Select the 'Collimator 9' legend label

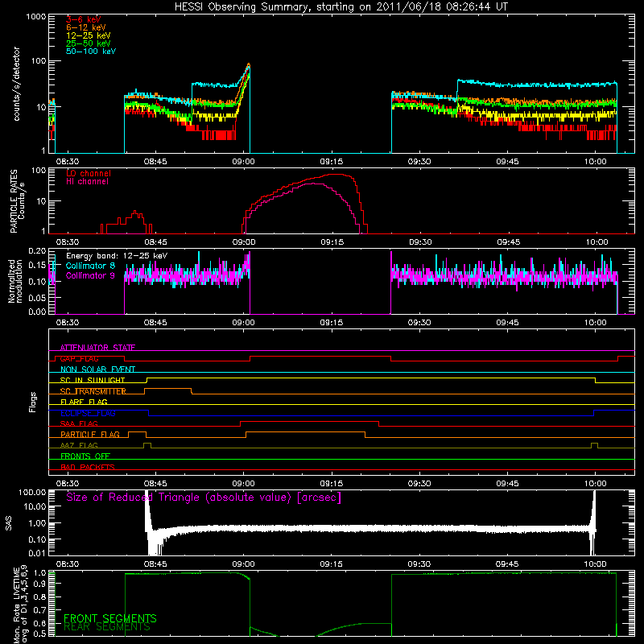[x=90, y=275]
